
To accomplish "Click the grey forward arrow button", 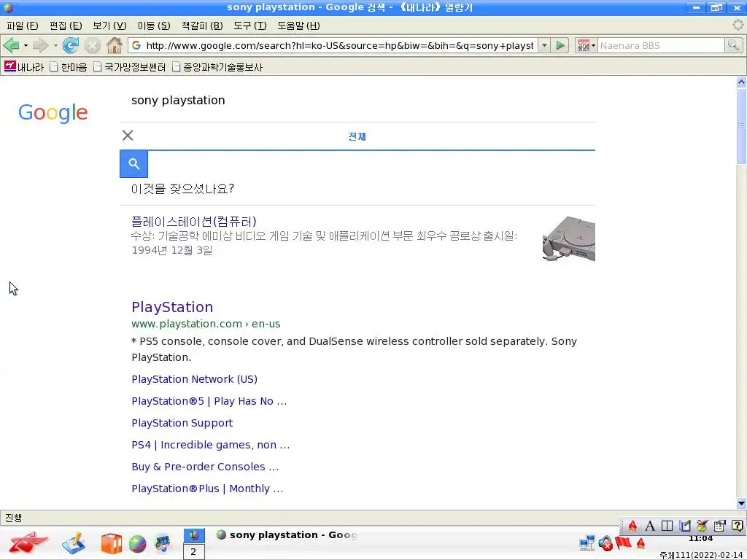I will [x=41, y=46].
